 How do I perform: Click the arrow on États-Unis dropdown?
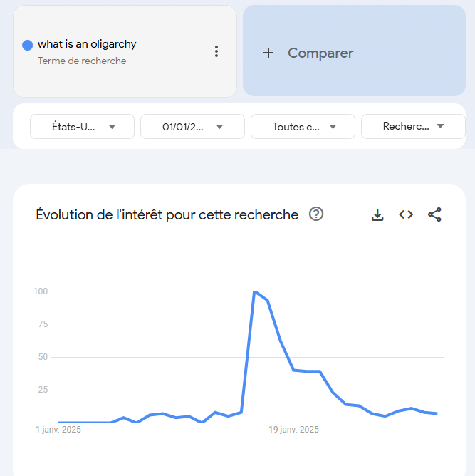coord(112,127)
